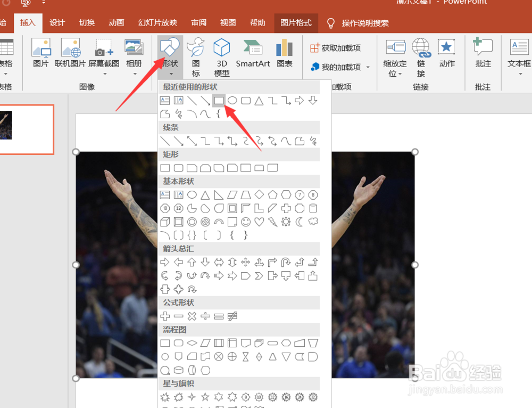532x408 pixels.
Task: Select not-equal sign in 公式形状
Action: [232, 316]
